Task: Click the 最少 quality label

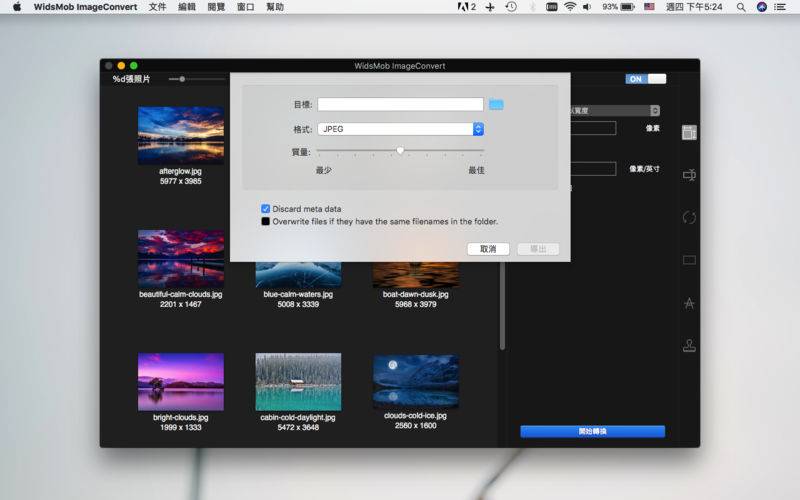Action: tap(324, 170)
